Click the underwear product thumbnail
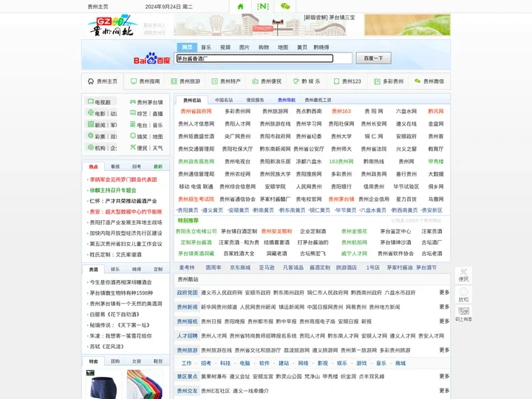Screen dimensions: 532x399 tap(104, 384)
